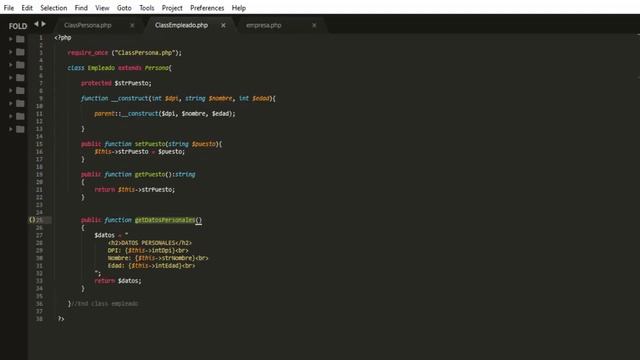Click line number 1 in the gutter
Viewport: 640px width, 360px height.
tap(41, 38)
